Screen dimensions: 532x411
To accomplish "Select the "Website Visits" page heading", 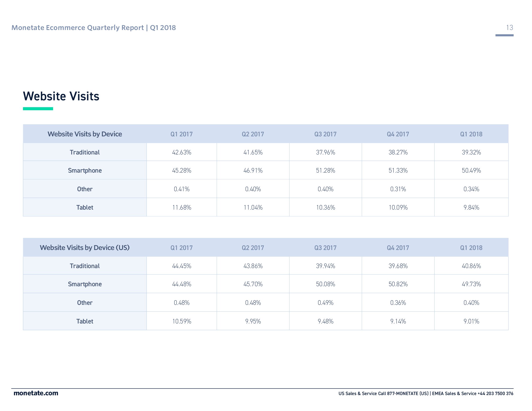I will [61, 96].
